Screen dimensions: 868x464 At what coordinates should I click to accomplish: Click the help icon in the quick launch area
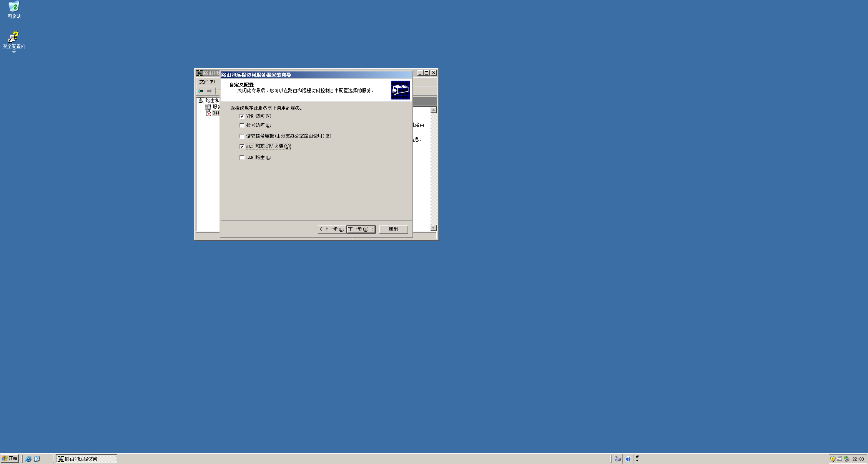(628, 459)
